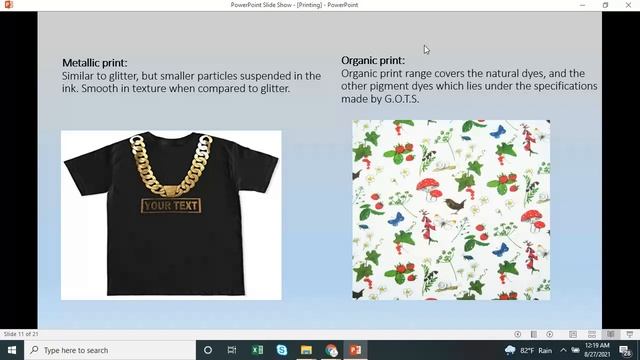Open Task View on the taskbar

coord(232,350)
